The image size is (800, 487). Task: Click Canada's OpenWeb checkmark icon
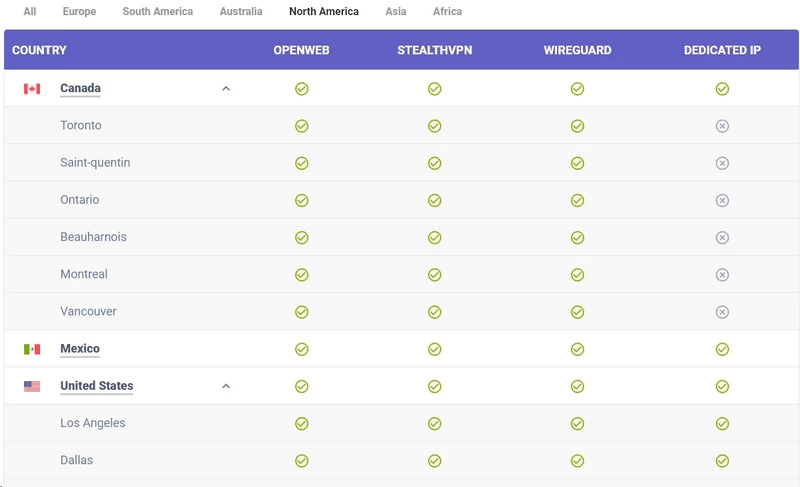pyautogui.click(x=302, y=89)
